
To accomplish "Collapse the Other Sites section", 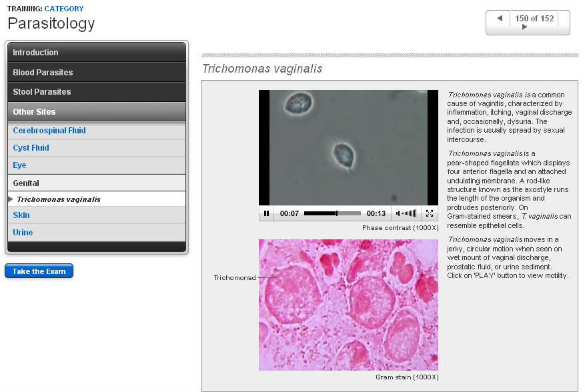I will [96, 112].
